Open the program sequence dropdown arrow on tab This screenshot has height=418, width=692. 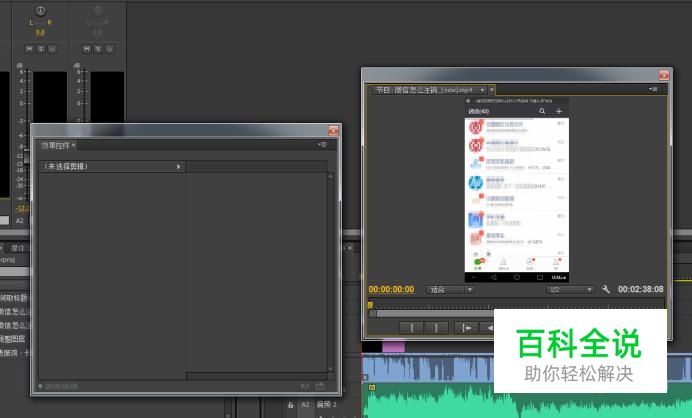point(482,90)
